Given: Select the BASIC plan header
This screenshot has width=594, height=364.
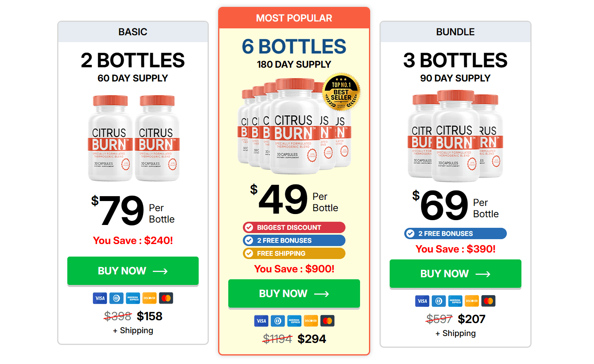Looking at the screenshot, I should (x=133, y=32).
